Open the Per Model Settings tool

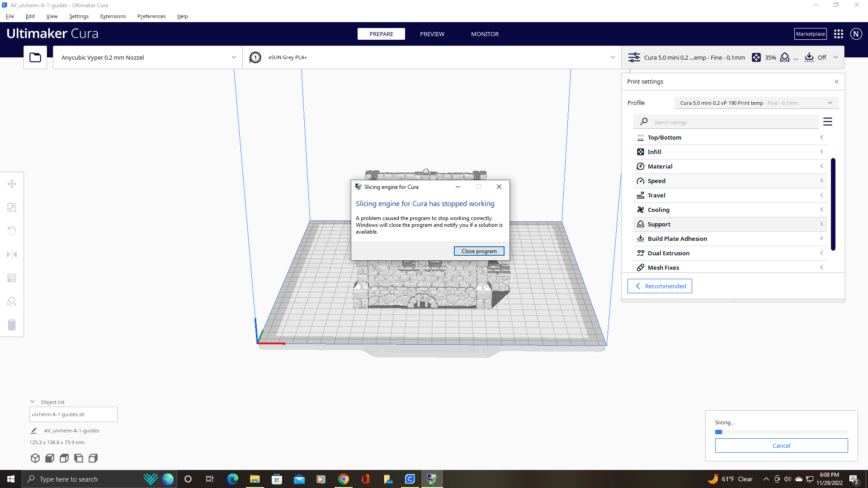point(12,278)
